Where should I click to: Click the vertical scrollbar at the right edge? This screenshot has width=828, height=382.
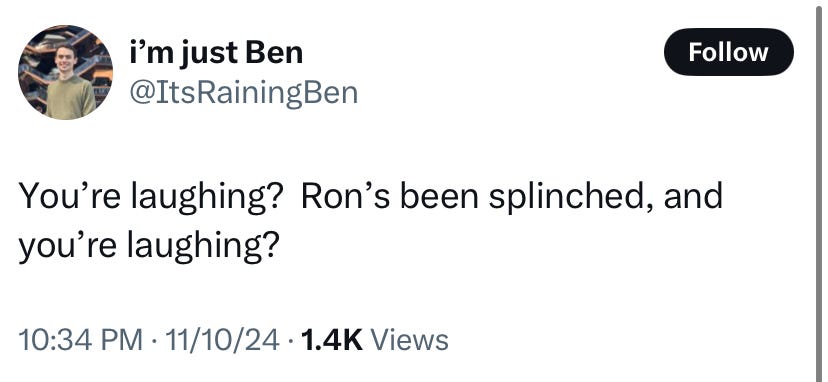coord(820,191)
